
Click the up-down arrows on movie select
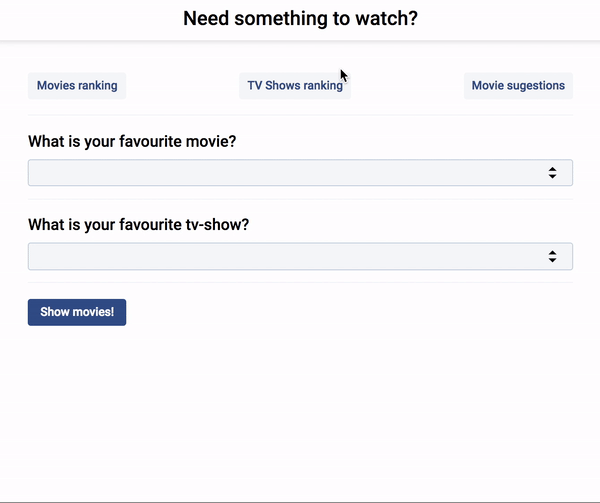[552, 173]
